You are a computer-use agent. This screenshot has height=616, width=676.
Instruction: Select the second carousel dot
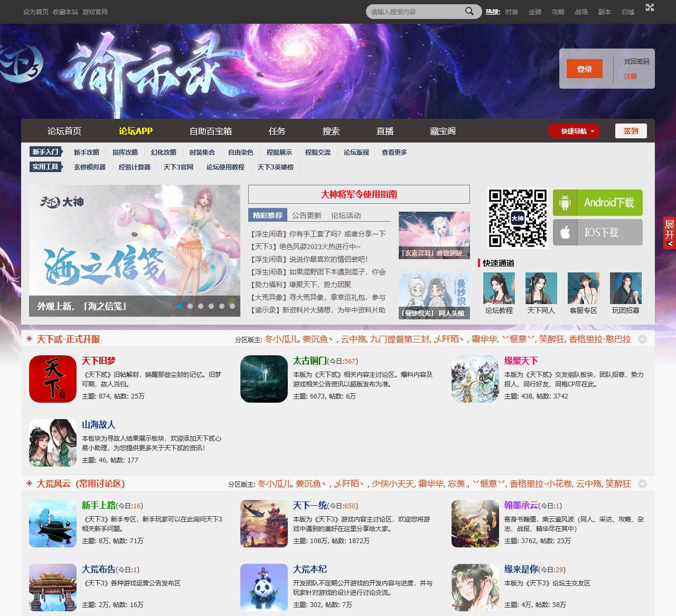[x=190, y=306]
